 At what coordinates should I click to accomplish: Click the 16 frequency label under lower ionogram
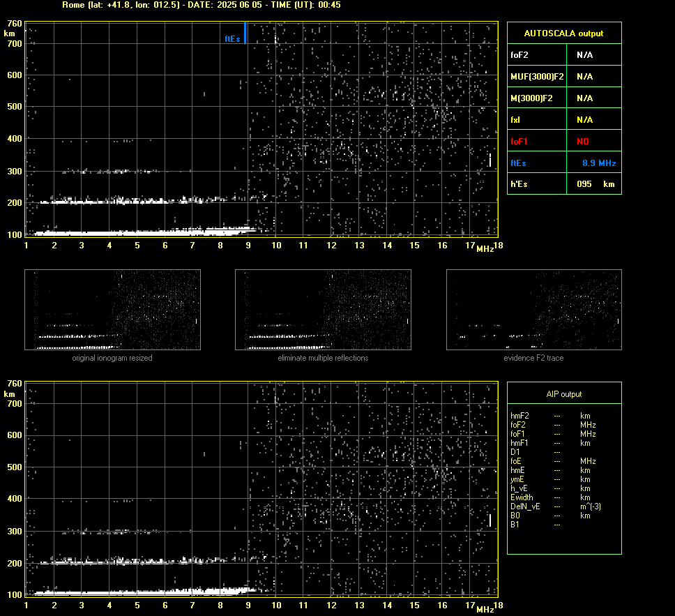point(442,606)
